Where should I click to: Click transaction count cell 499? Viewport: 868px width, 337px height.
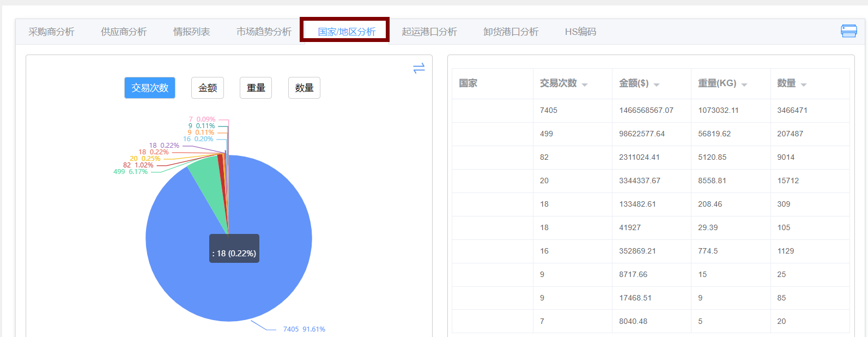[547, 134]
